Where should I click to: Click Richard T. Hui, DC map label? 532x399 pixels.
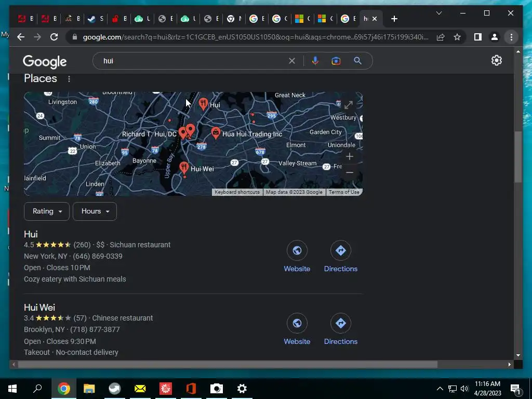point(149,134)
